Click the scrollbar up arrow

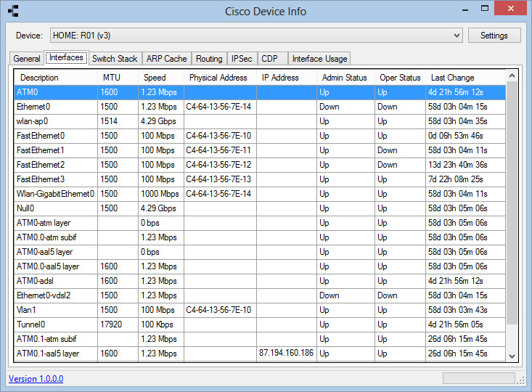click(512, 76)
